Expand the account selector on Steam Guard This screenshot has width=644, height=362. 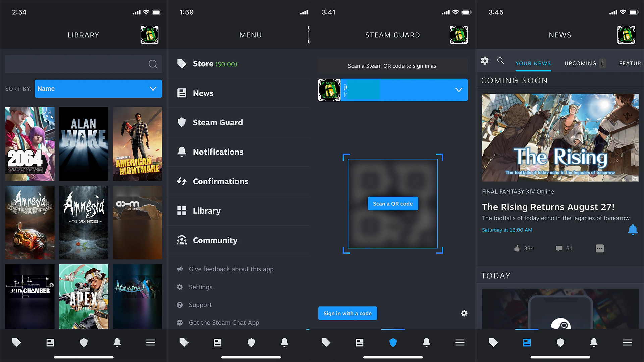tap(393, 90)
